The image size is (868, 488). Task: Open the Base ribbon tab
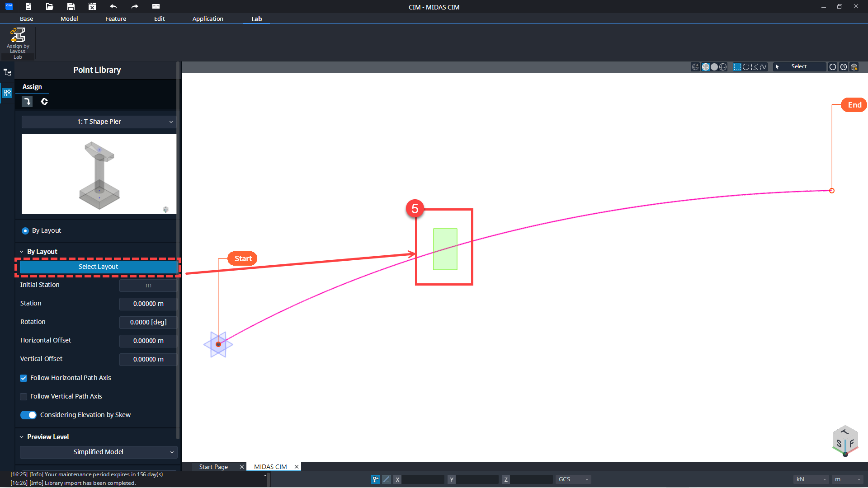pos(26,19)
